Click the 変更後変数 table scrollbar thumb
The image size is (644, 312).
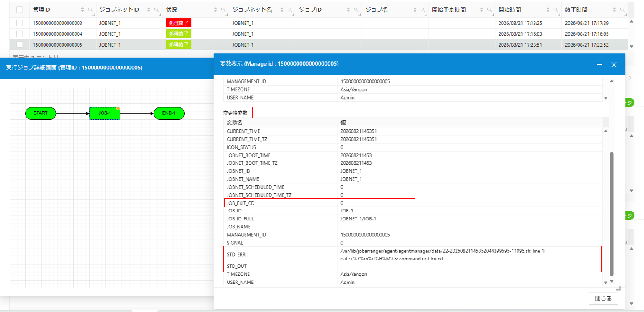(x=611, y=214)
